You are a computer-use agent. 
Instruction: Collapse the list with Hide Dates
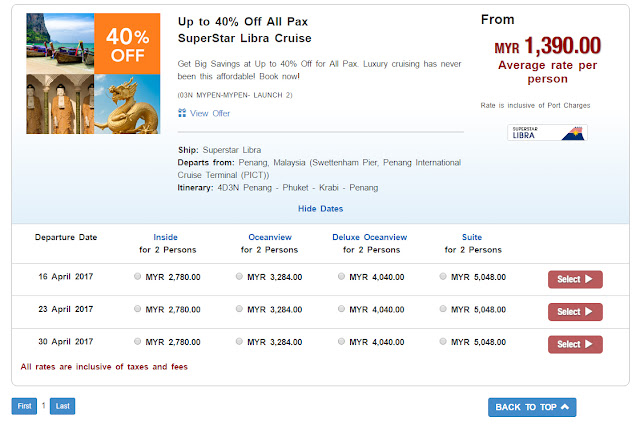320,209
